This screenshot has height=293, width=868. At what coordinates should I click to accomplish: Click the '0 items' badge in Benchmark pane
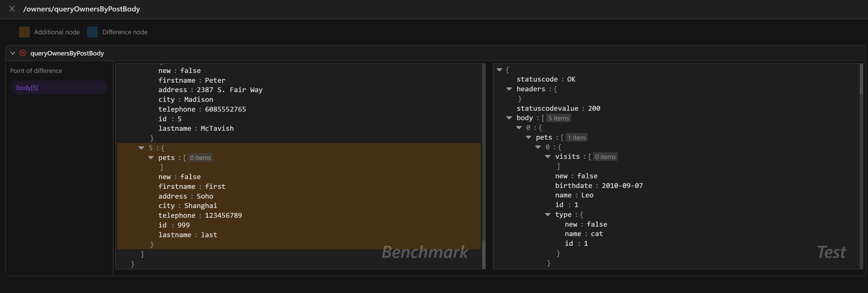click(200, 157)
